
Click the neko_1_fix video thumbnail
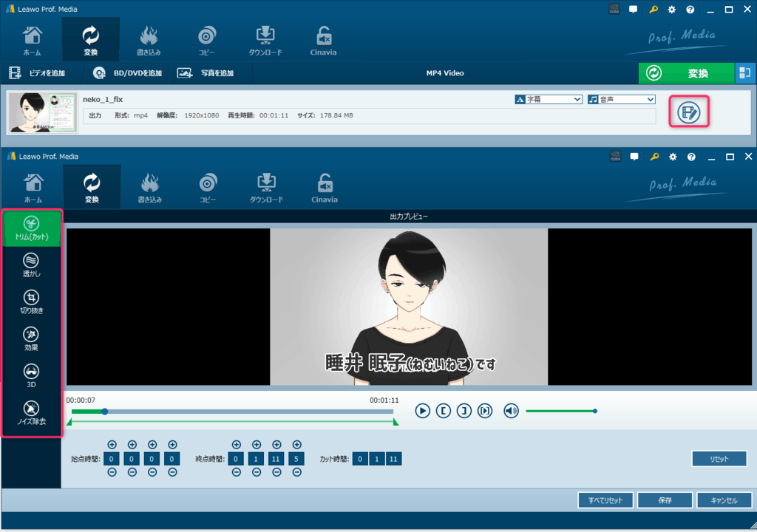click(43, 112)
